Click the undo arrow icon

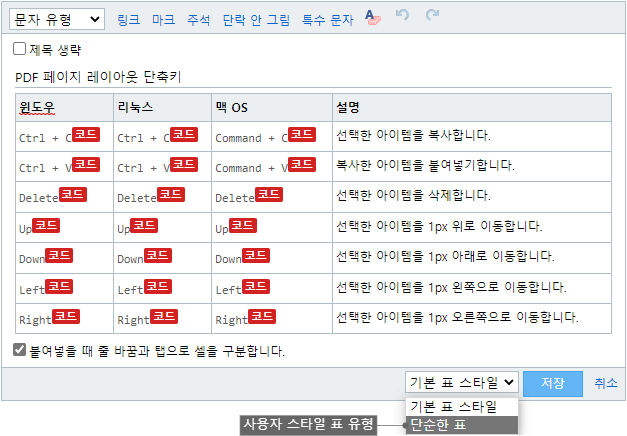click(402, 15)
